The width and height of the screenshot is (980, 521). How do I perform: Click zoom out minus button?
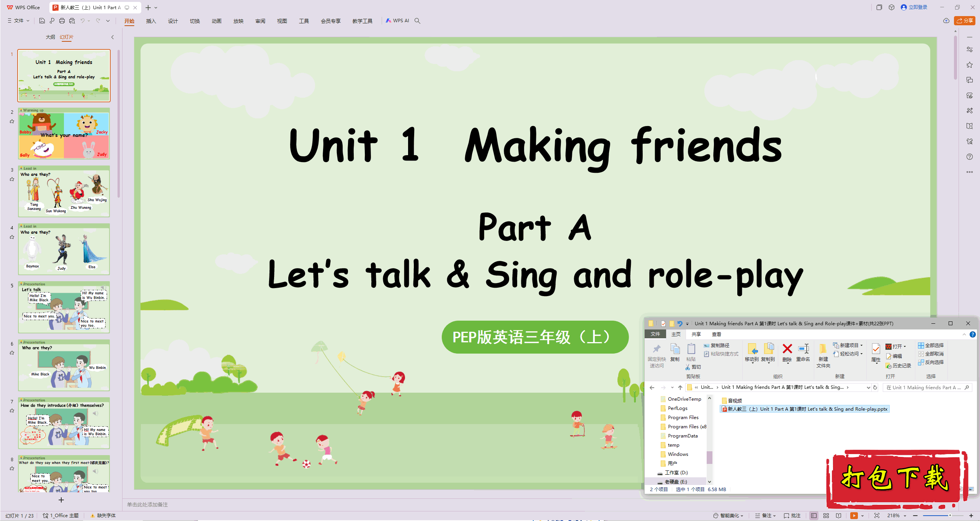click(915, 516)
